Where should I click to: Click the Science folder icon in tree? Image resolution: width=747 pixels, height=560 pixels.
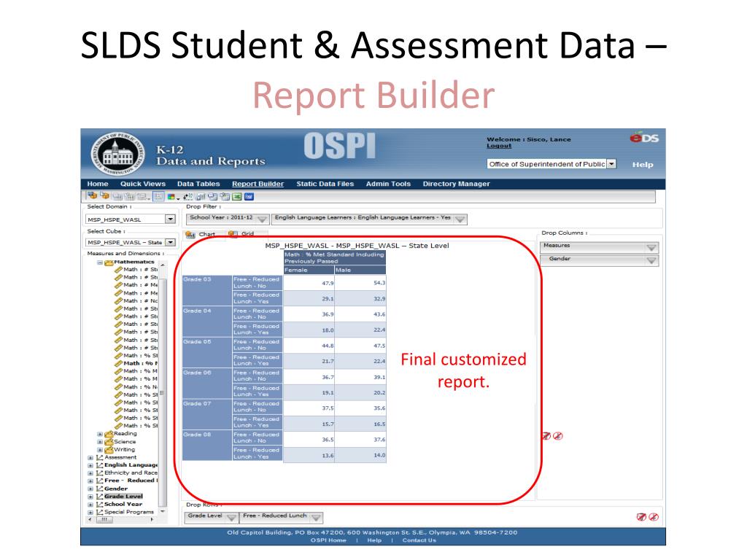(109, 442)
